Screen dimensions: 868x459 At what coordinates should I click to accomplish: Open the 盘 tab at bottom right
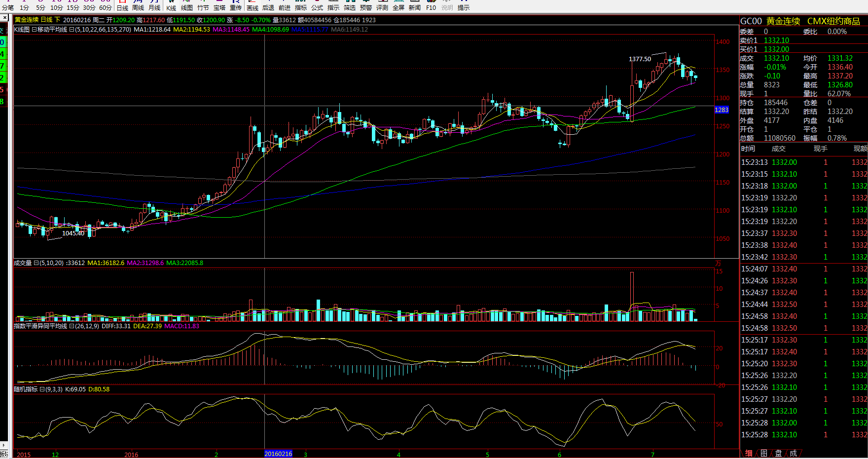[779, 453]
